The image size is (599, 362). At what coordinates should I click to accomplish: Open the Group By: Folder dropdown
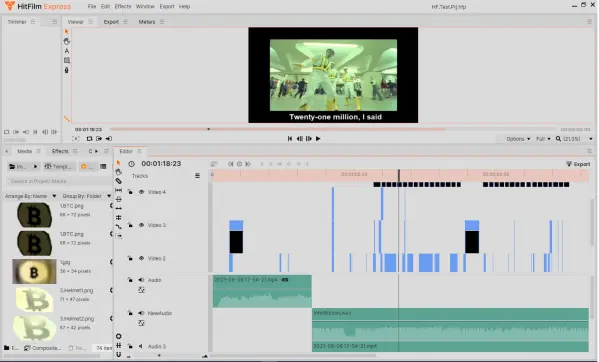pyautogui.click(x=86, y=196)
